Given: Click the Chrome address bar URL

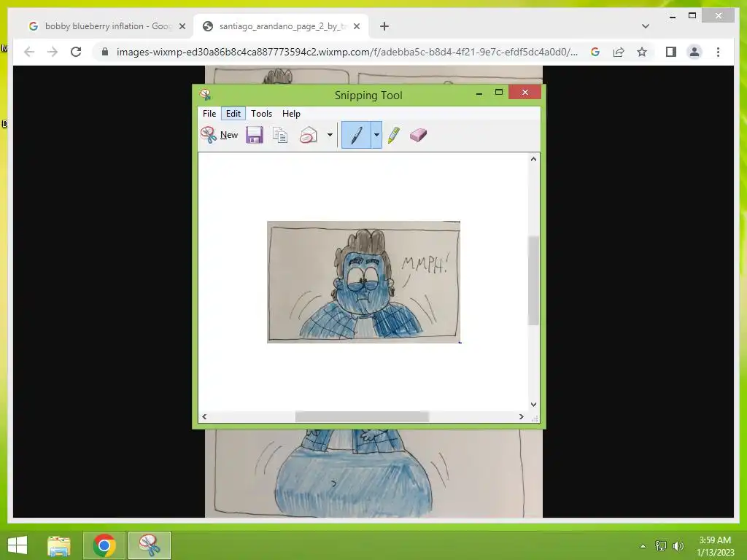Looking at the screenshot, I should point(347,52).
